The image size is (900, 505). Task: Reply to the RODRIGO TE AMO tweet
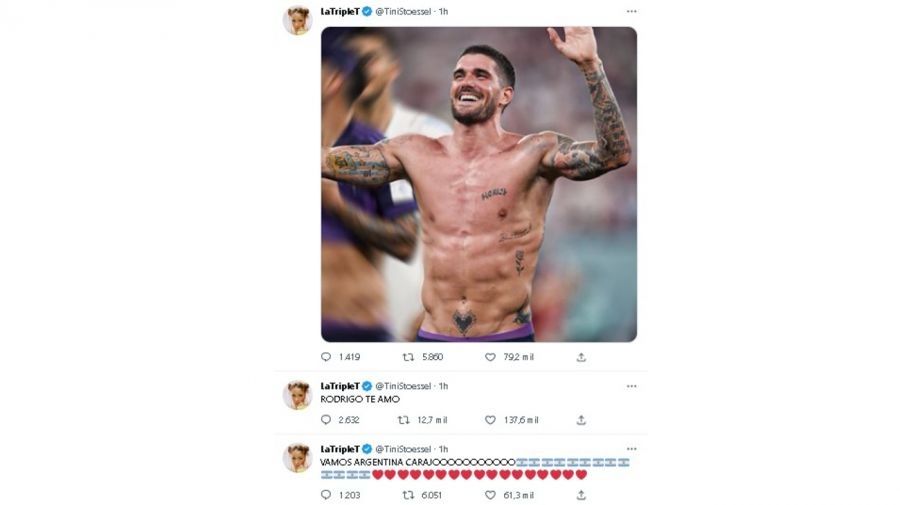[326, 420]
